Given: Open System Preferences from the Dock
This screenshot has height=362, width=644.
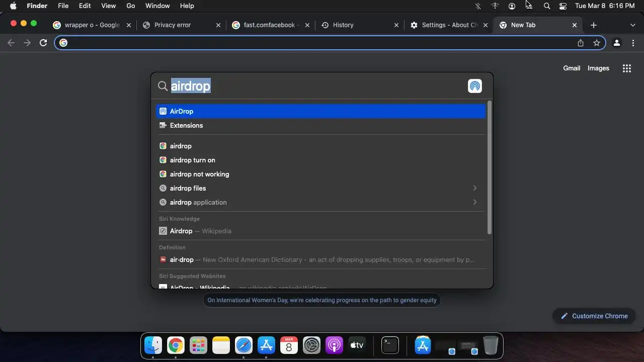Looking at the screenshot, I should point(311,345).
